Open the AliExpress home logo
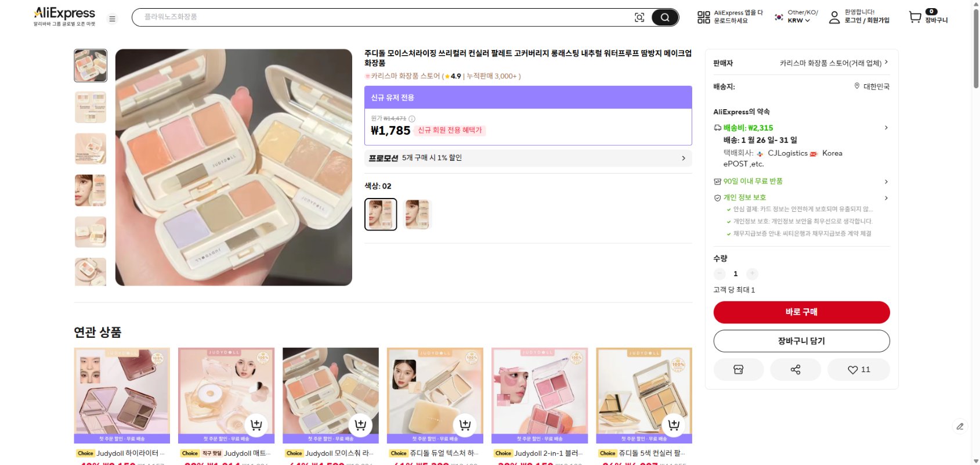Screen dimensions: 980x465 [x=64, y=16]
